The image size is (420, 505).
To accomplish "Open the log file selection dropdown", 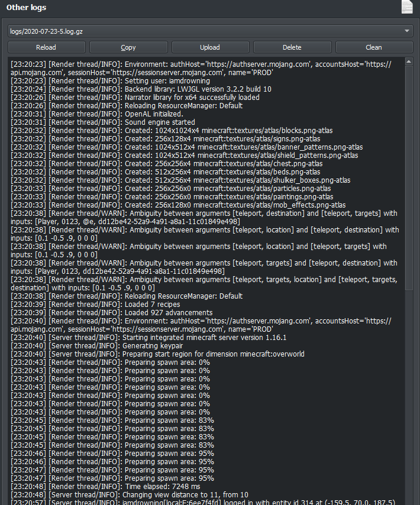I will pyautogui.click(x=207, y=31).
